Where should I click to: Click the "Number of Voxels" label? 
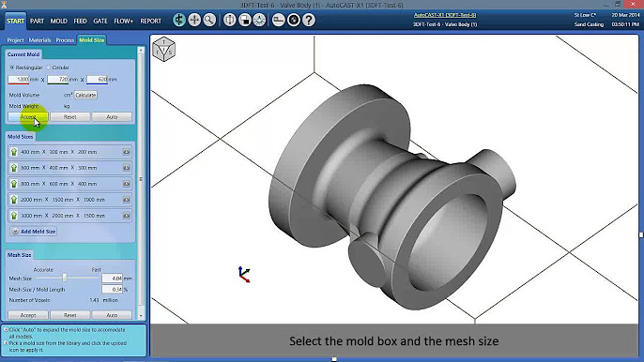(30, 300)
